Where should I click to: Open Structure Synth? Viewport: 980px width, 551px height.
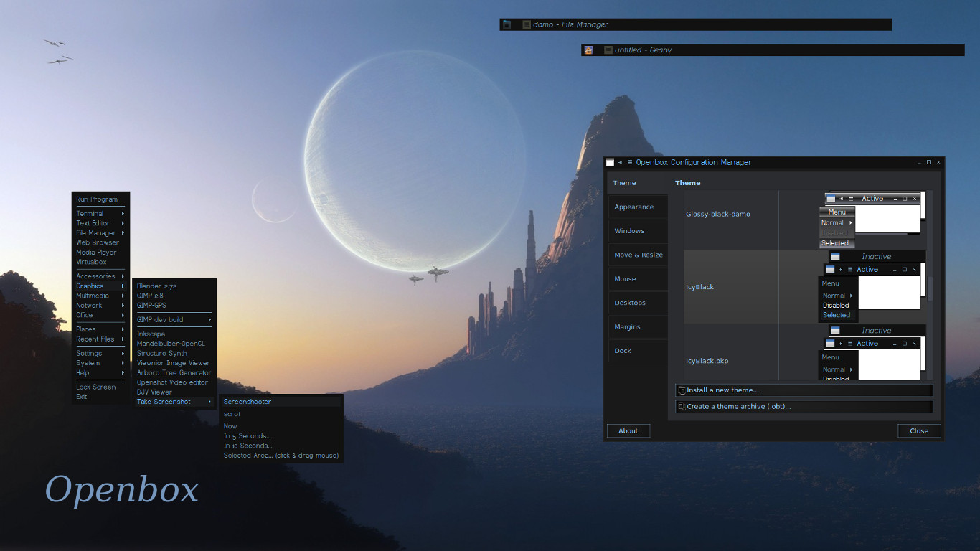click(x=174, y=354)
